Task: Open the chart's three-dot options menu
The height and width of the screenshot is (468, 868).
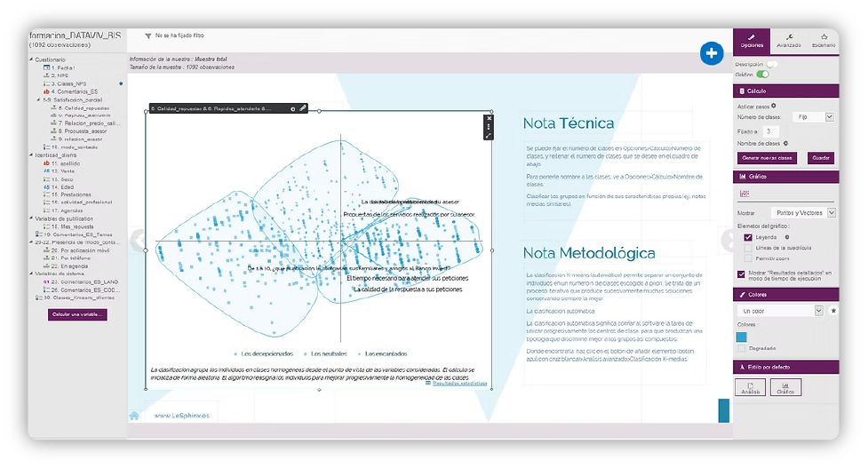Action: click(488, 127)
